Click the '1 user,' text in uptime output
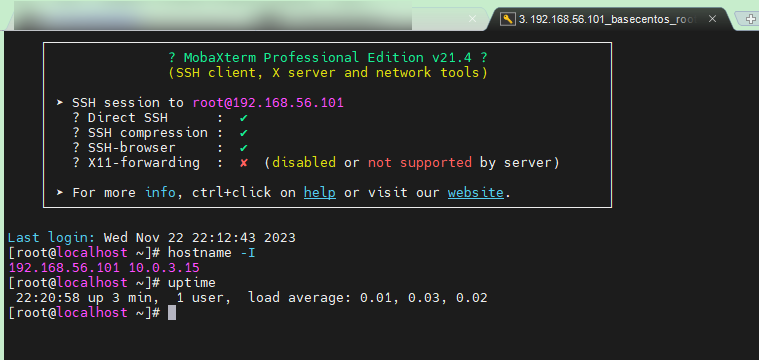759x360 pixels. [x=204, y=298]
